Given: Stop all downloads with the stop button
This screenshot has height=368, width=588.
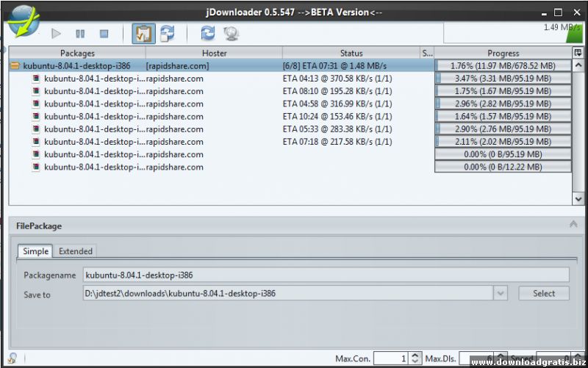Looking at the screenshot, I should [104, 34].
